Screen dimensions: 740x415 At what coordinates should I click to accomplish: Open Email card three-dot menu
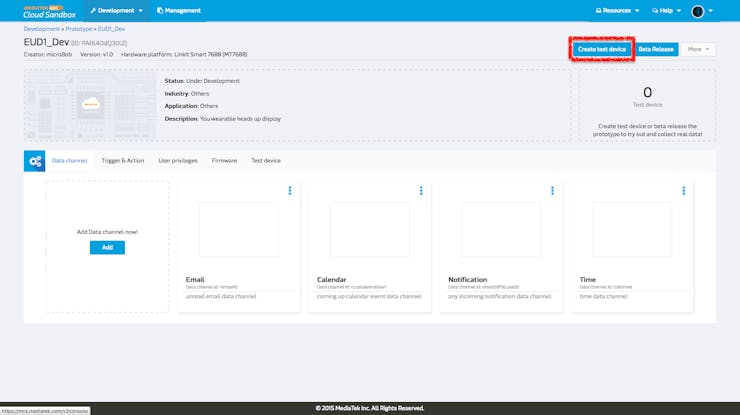[290, 190]
